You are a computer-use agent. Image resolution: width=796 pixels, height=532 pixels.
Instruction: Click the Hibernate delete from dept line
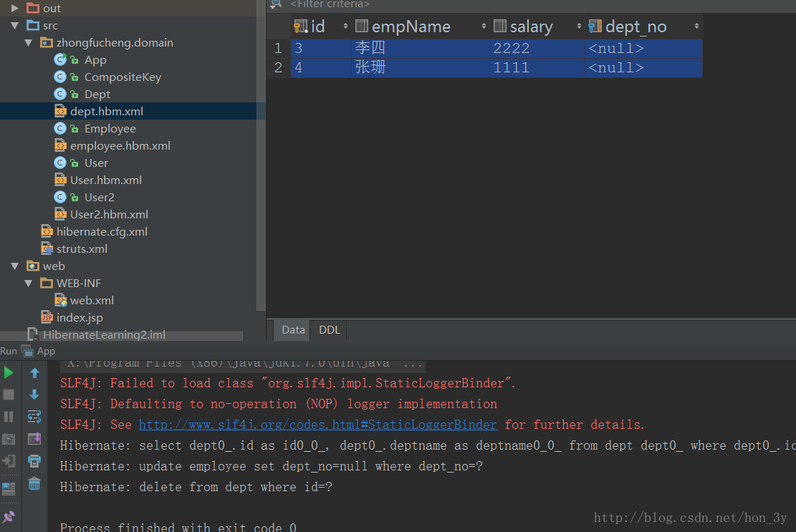coord(196,488)
